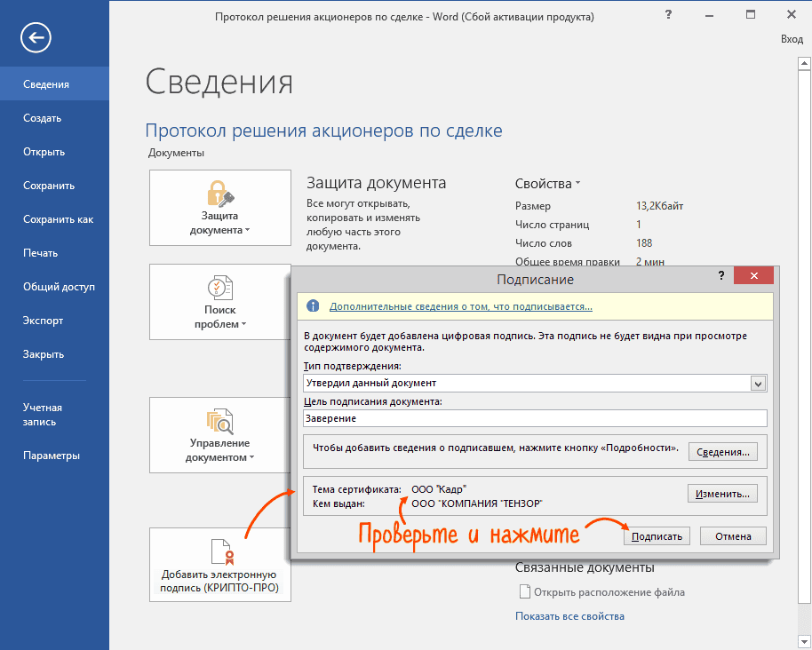Click the blue info icon in dialog
The height and width of the screenshot is (650, 812).
tap(312, 306)
